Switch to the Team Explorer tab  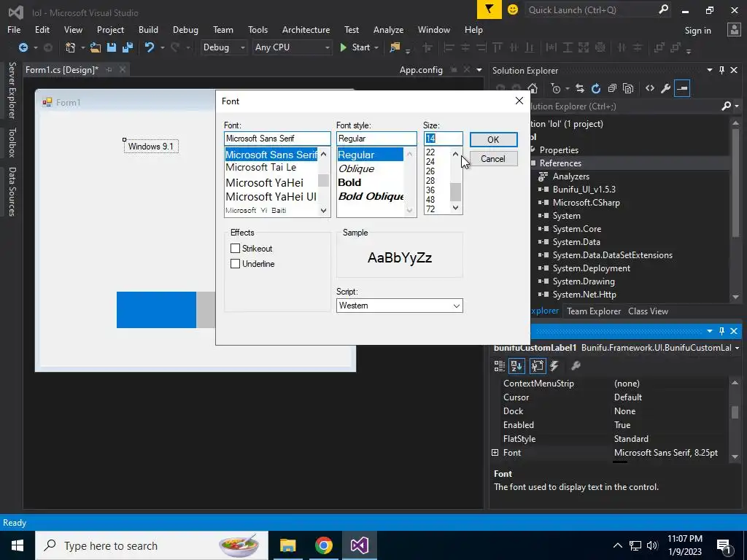point(594,311)
